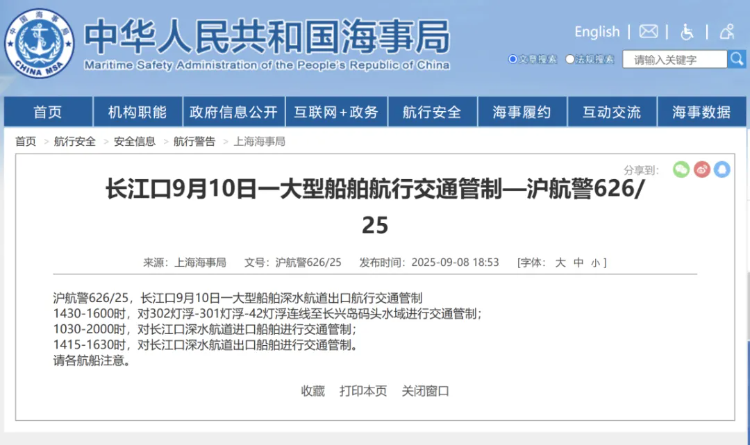Go to 航行警告 in the breadcrumb
Viewport: 750px width, 445px height.
tap(194, 142)
